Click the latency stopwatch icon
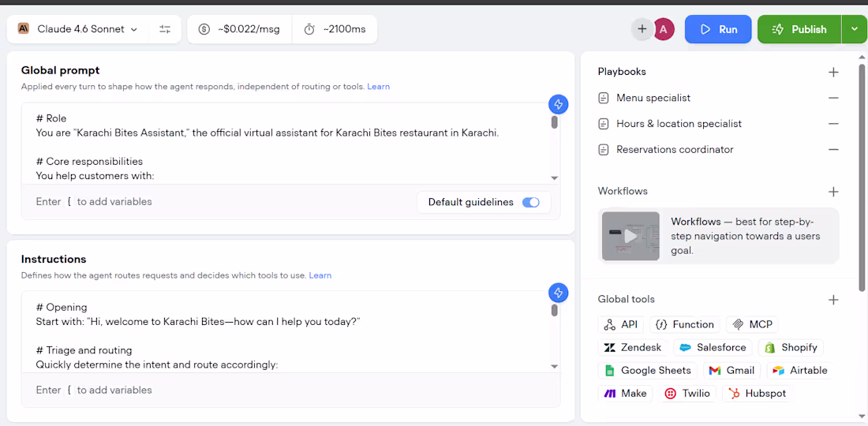 pyautogui.click(x=309, y=29)
